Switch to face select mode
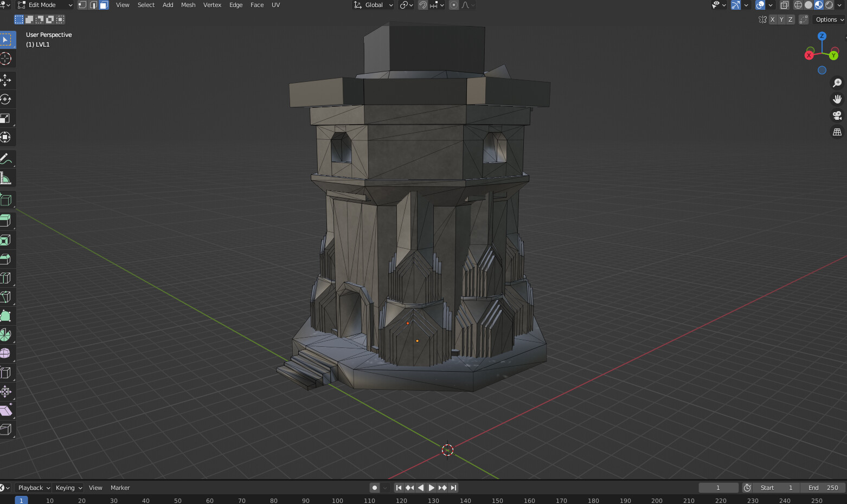847x504 pixels. coord(104,5)
